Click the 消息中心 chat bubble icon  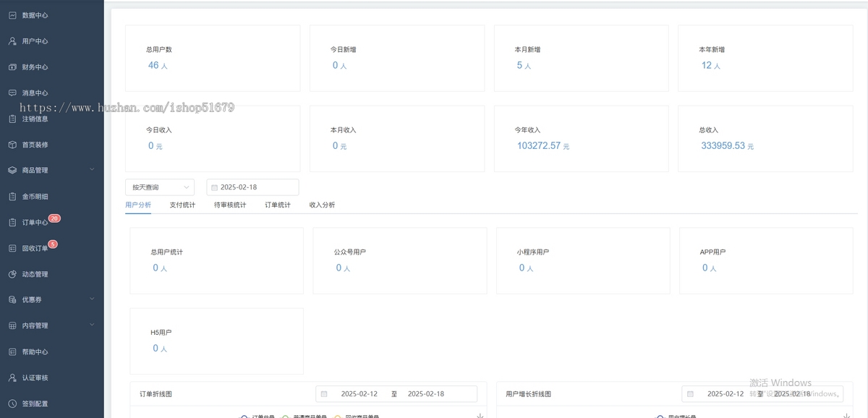(12, 93)
